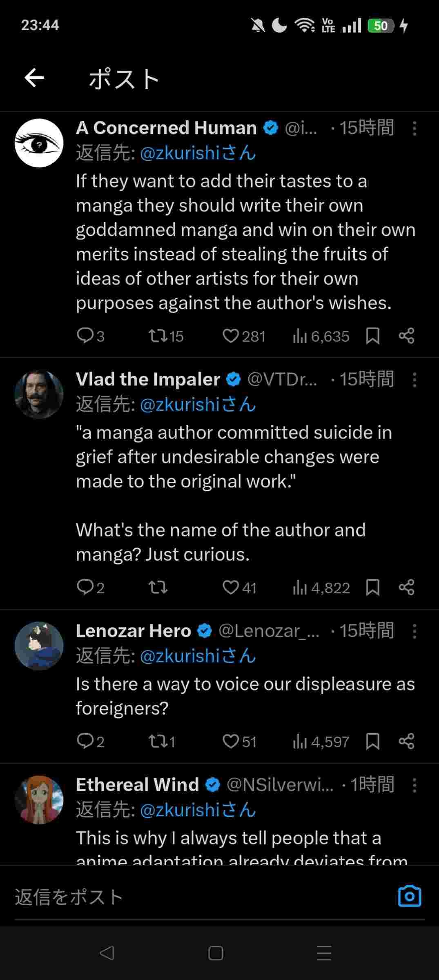439x980 pixels.
Task: Open more options for A Concerned Human's post
Action: 414,129
